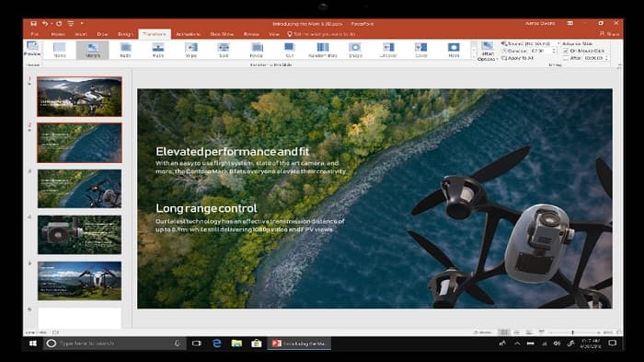The height and width of the screenshot is (362, 644).
Task: Choose the Uncover transition
Action: (388, 50)
